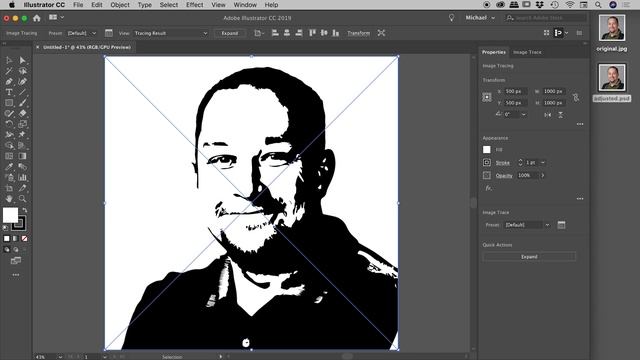This screenshot has width=640, height=360.
Task: Select the Puppet Warp pin tool
Action: pos(22,135)
